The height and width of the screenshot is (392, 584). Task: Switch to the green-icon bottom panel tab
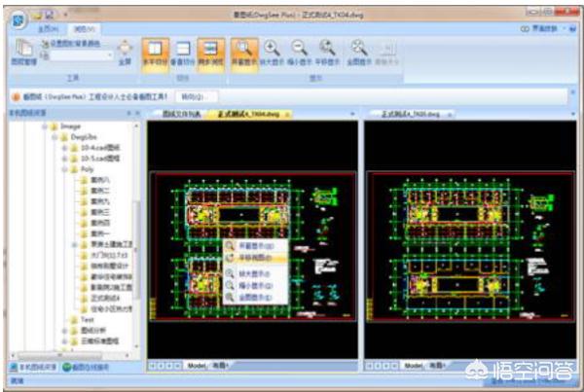point(86,368)
